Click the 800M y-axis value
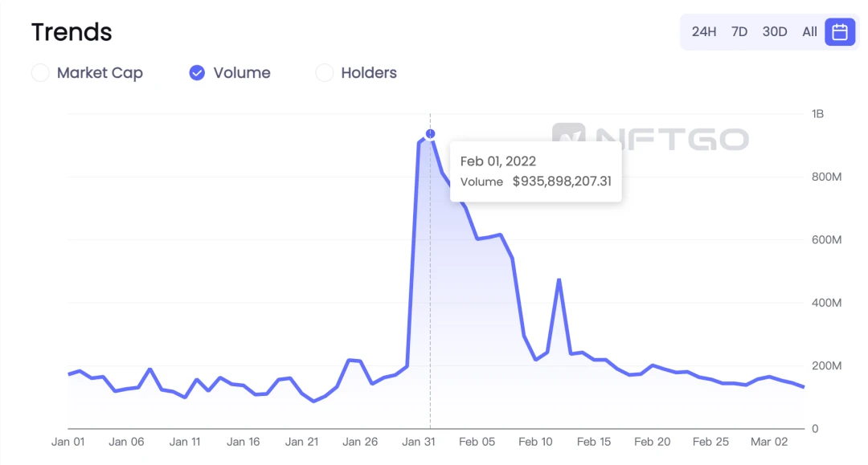The height and width of the screenshot is (465, 868). 826,177
